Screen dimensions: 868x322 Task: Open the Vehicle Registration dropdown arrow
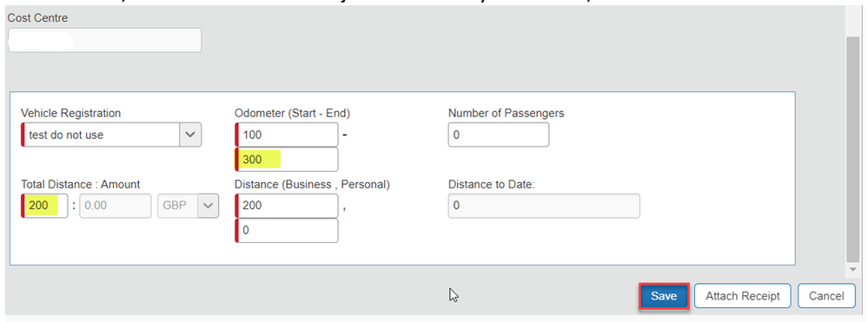click(x=190, y=135)
